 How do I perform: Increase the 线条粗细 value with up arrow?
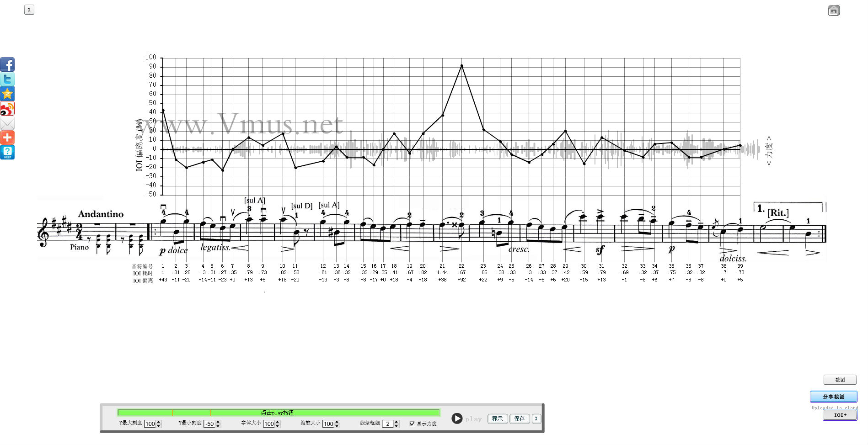click(396, 422)
